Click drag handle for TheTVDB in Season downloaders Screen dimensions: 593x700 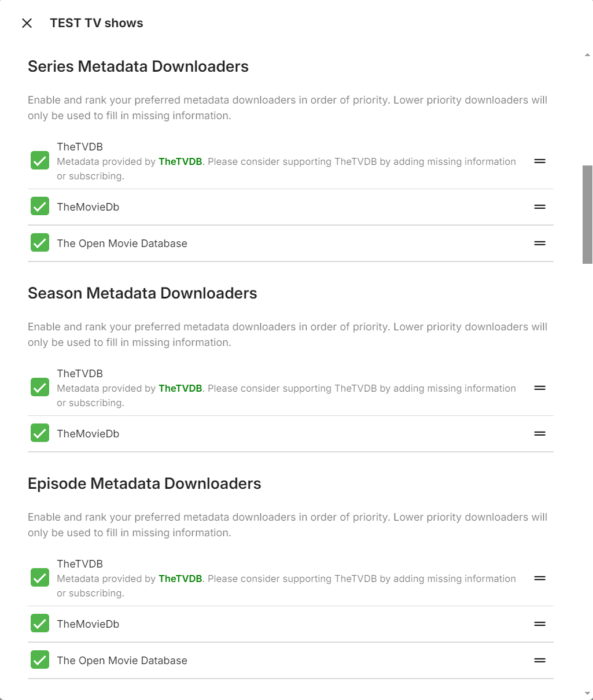540,388
